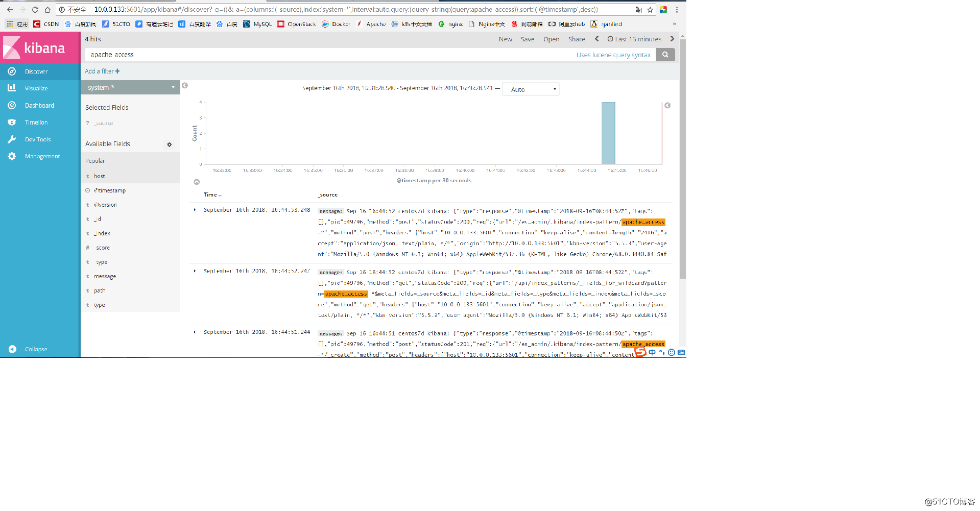
Task: Open the lucene query syntax link
Action: (613, 55)
